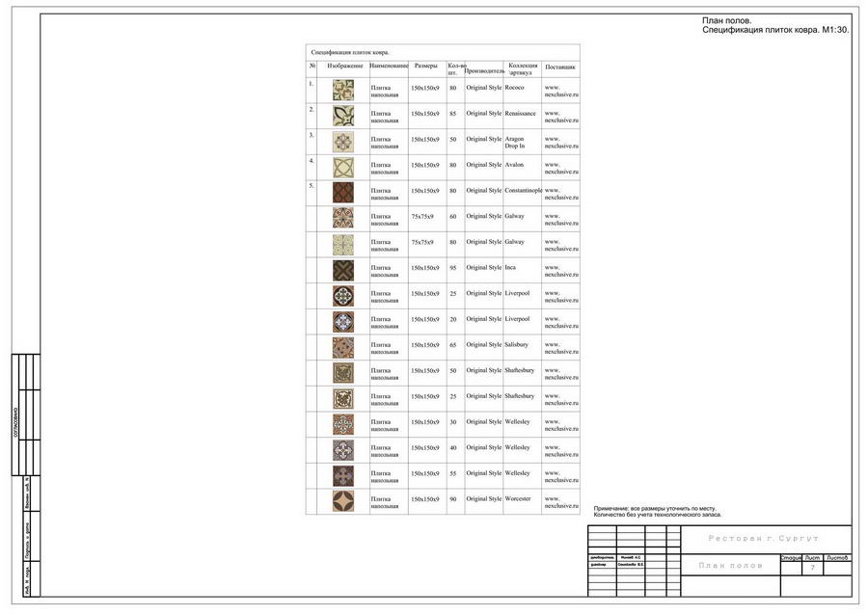Select the Inca tile thumbnail
The width and height of the screenshot is (868, 614).
(x=343, y=271)
